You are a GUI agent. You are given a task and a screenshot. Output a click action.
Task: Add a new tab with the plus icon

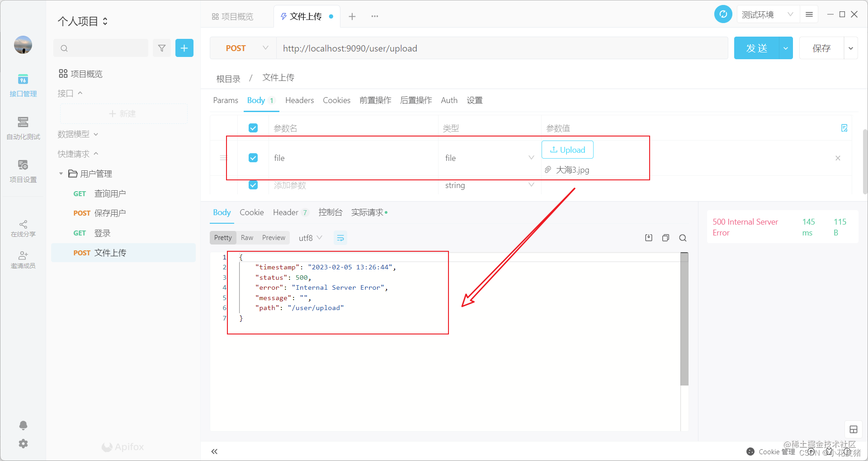click(x=352, y=16)
